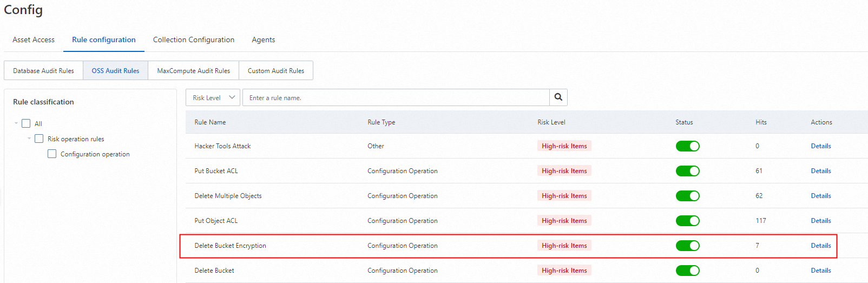
Task: Open the Custom Audit Rules tab
Action: [x=276, y=70]
